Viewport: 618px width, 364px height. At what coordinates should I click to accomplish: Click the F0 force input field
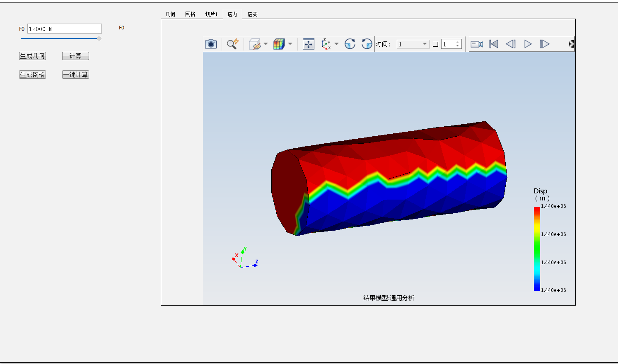pos(64,29)
